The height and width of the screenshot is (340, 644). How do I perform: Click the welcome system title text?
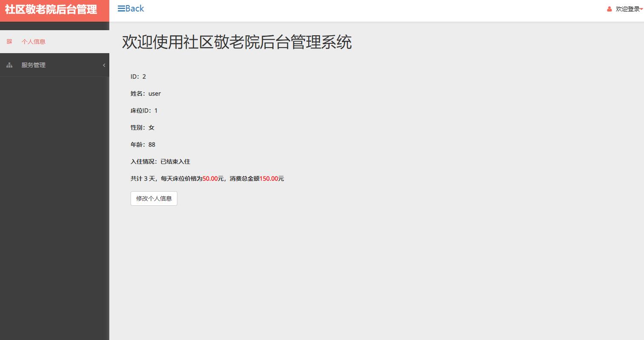coord(237,42)
